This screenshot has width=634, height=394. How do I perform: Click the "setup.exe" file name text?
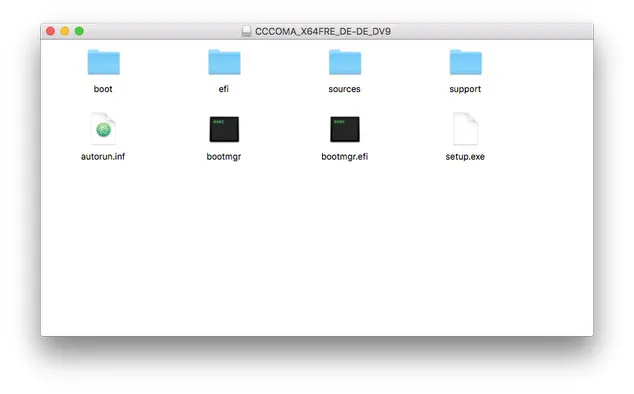pos(465,157)
